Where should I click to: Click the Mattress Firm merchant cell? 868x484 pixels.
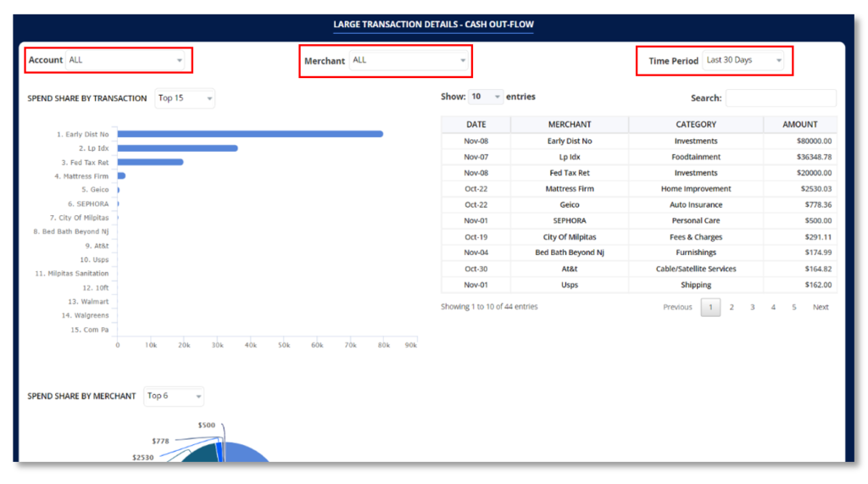[x=569, y=189]
